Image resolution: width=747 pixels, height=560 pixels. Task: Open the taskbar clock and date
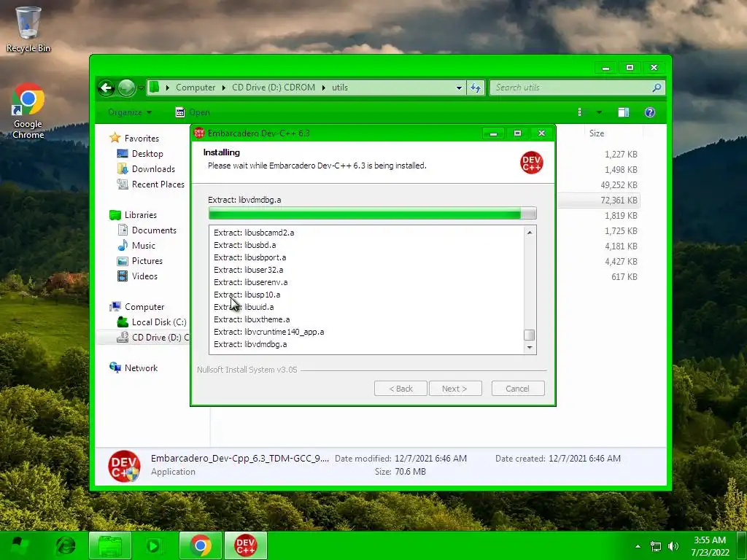[x=710, y=546]
